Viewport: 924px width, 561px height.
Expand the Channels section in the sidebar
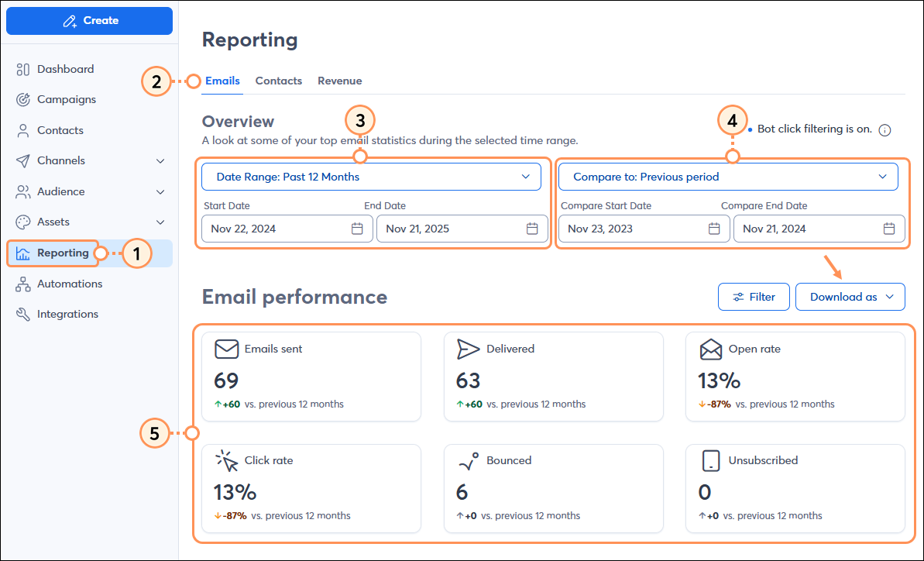[x=160, y=160]
